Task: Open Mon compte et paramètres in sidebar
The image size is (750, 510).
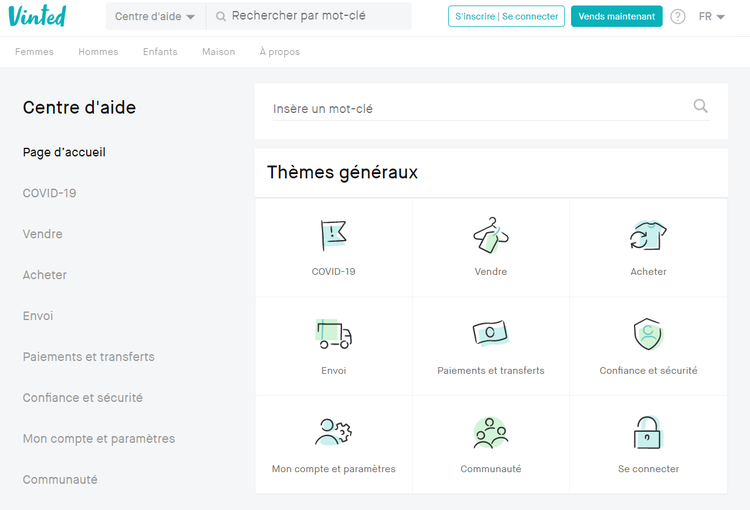Action: point(99,439)
